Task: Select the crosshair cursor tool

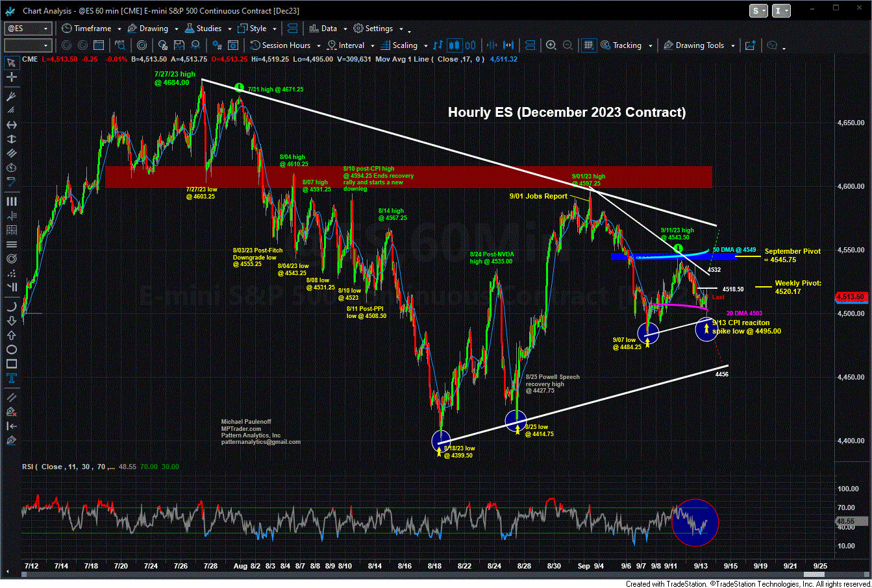Action: point(12,77)
